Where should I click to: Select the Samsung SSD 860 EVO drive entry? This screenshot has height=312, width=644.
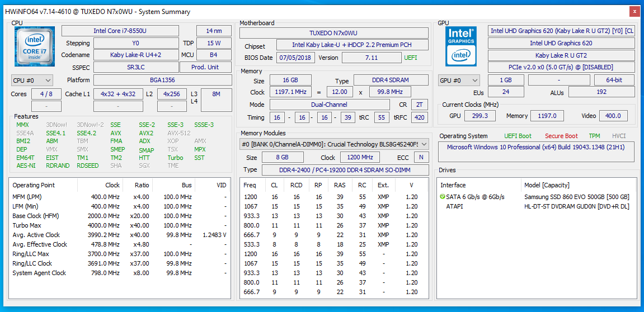point(576,197)
